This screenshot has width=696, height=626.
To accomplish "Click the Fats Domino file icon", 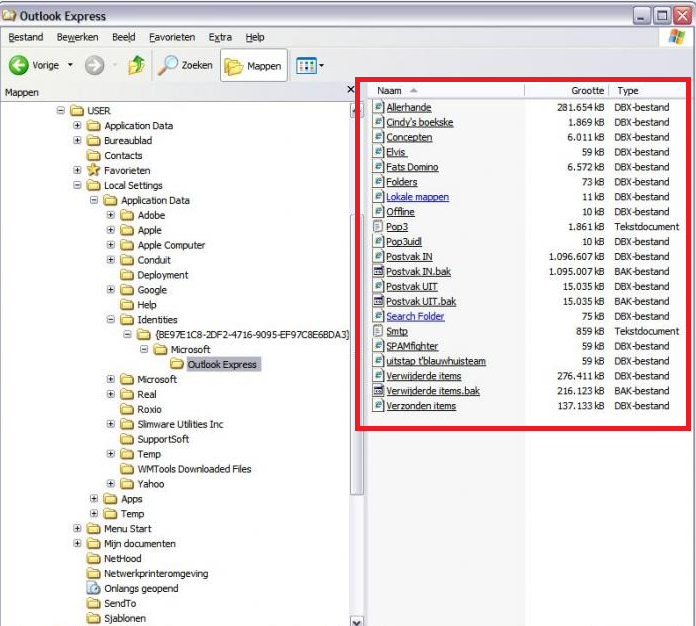I will (378, 167).
